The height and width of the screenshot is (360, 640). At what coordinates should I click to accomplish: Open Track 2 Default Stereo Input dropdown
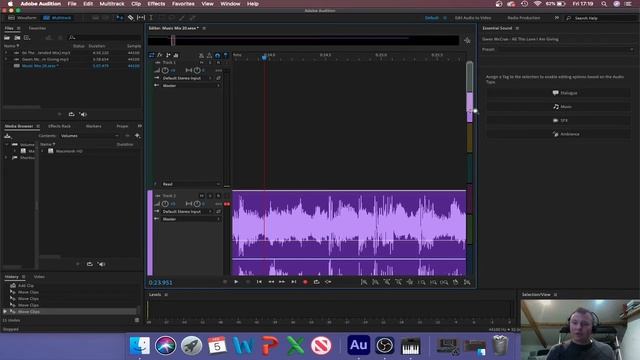(x=187, y=211)
